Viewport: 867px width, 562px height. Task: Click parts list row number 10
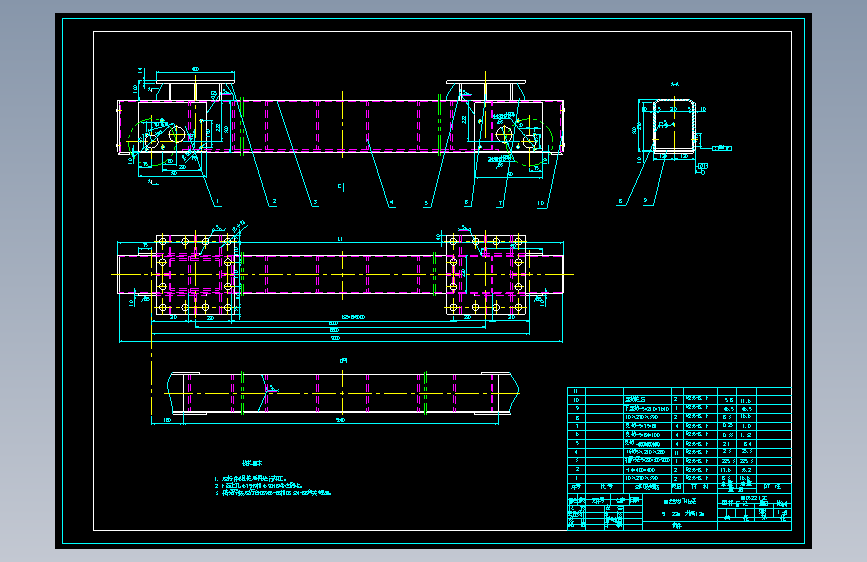[x=679, y=399]
